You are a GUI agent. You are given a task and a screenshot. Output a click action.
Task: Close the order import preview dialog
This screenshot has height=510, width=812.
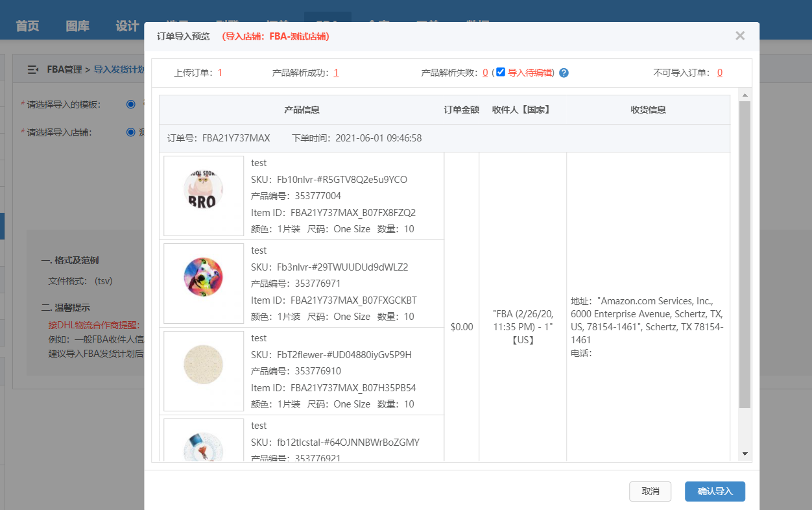click(740, 36)
